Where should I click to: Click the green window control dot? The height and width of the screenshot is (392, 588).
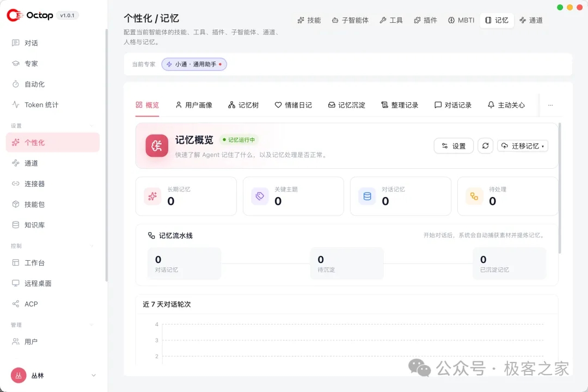click(x=560, y=8)
